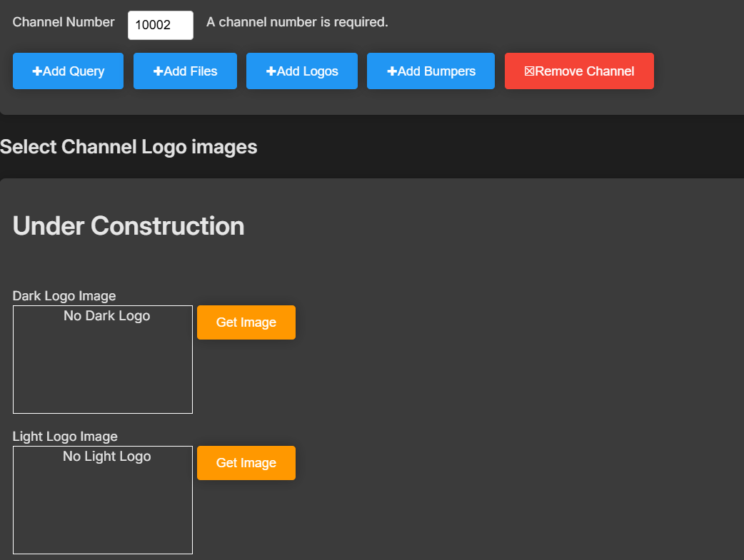Screen dimensions: 744x560
Task: Click the 'A channel number is required' message
Action: click(x=297, y=22)
